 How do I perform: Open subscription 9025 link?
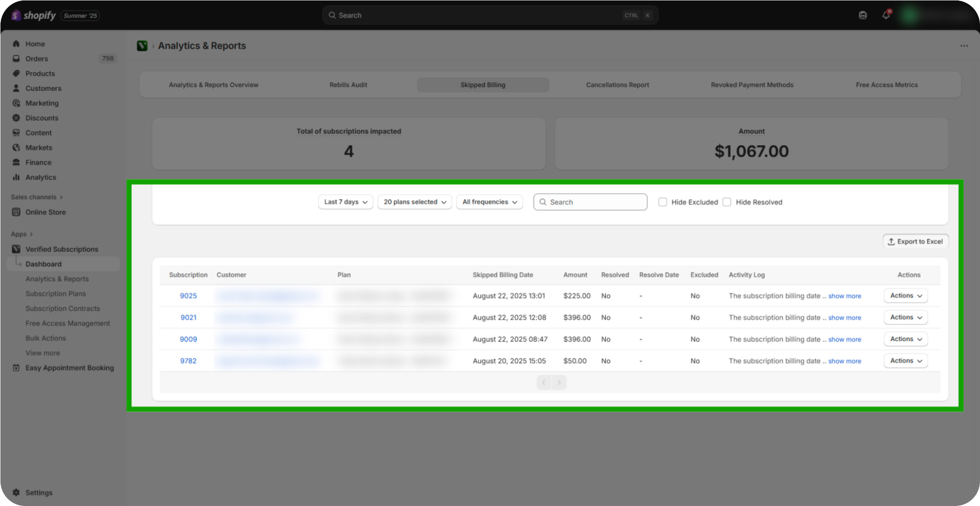point(188,296)
